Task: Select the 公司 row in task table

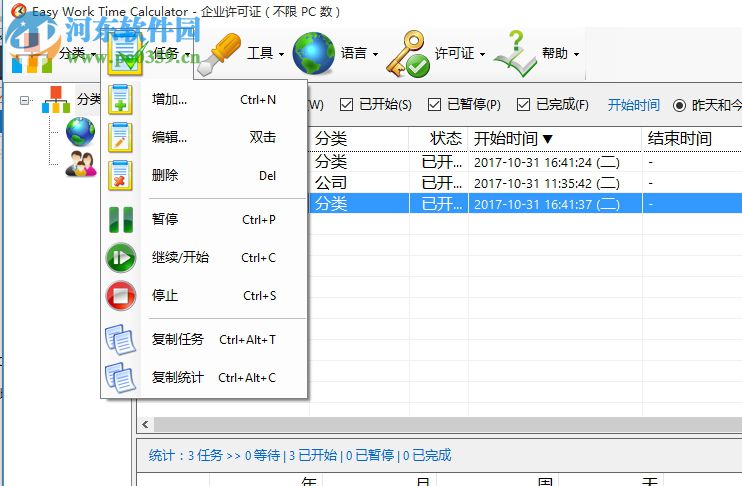Action: pyautogui.click(x=525, y=183)
